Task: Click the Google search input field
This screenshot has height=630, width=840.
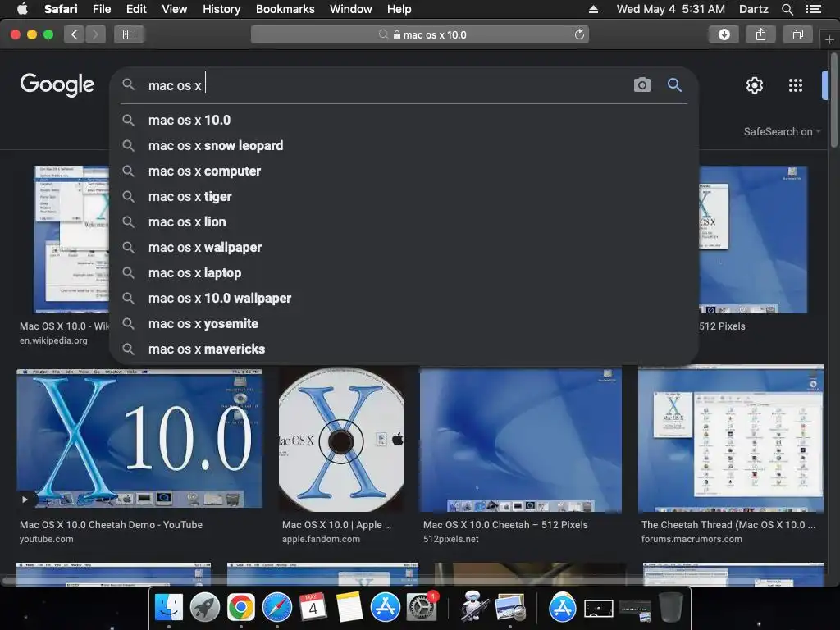Action: 386,85
